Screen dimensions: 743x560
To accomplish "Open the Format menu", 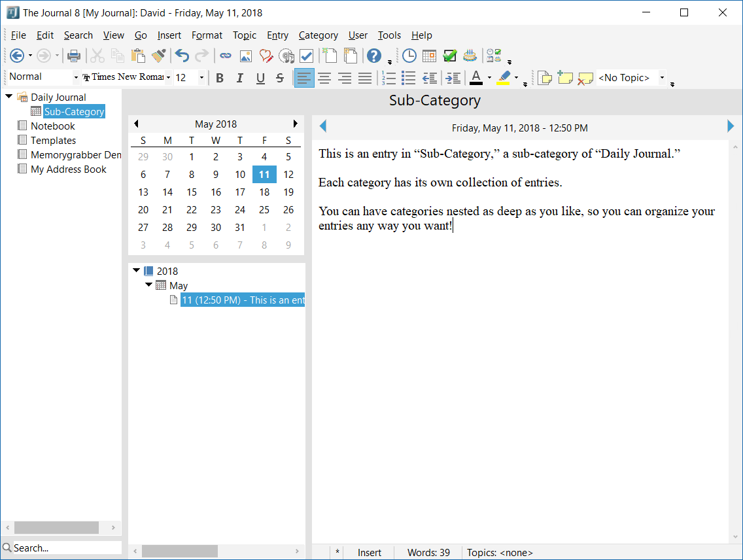I will point(207,35).
